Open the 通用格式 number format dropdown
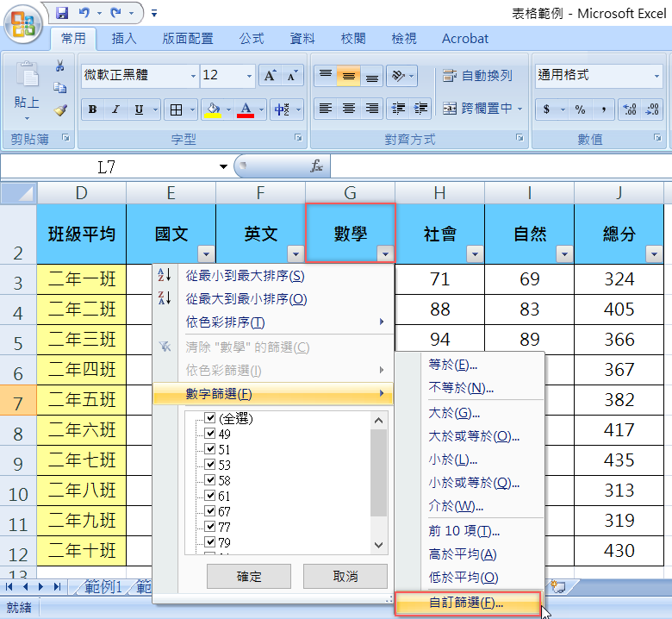 656,76
